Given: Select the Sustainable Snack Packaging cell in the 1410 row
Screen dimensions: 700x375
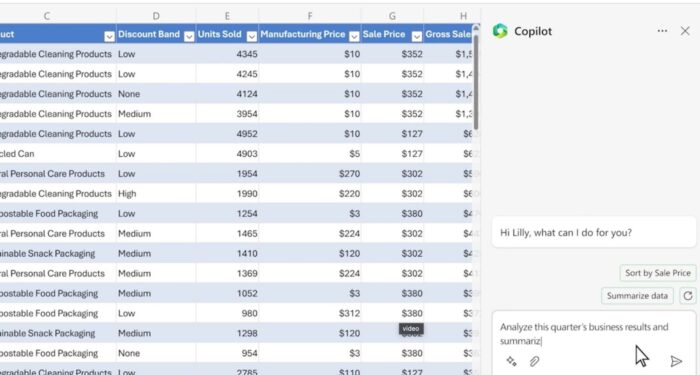Looking at the screenshot, I should coord(58,253).
